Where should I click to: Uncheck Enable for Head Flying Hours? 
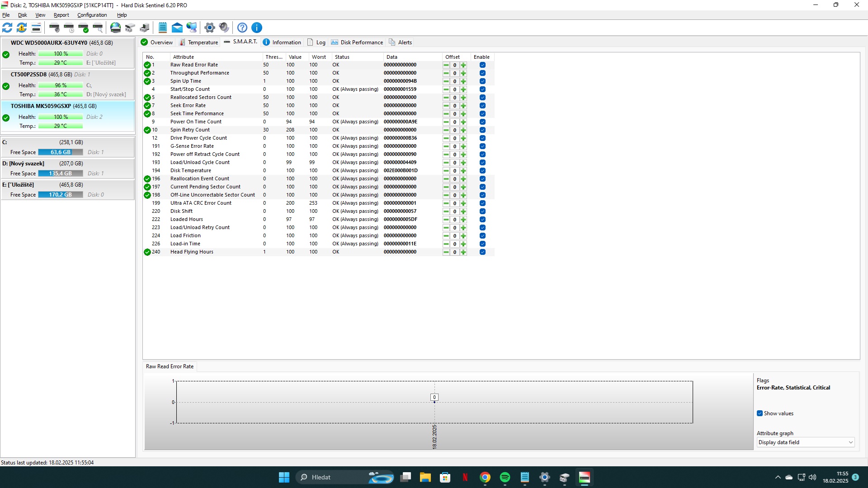482,252
